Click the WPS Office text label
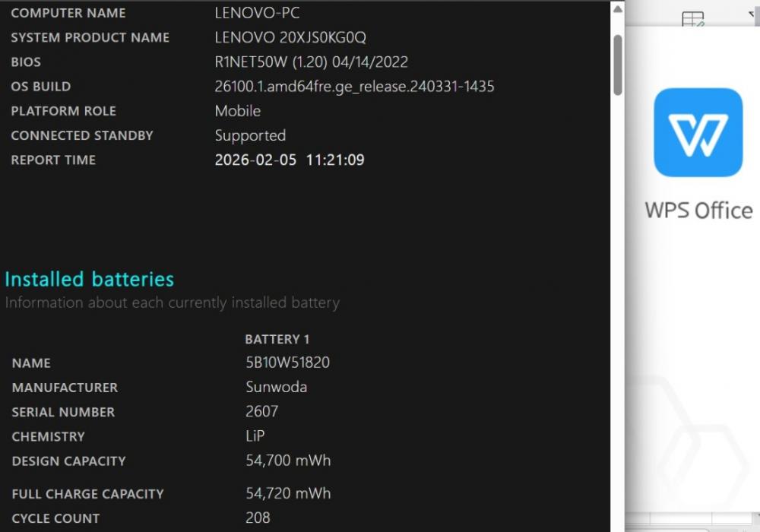The height and width of the screenshot is (532, 760). point(698,211)
